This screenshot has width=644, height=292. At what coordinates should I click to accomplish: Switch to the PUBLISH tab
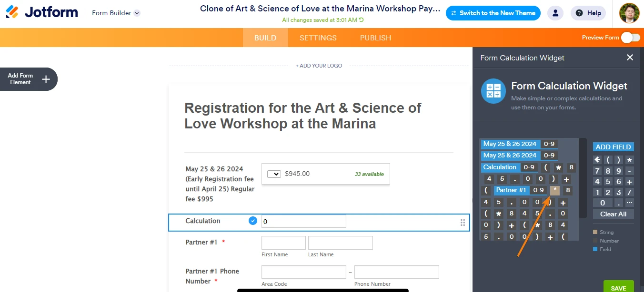[x=376, y=38]
